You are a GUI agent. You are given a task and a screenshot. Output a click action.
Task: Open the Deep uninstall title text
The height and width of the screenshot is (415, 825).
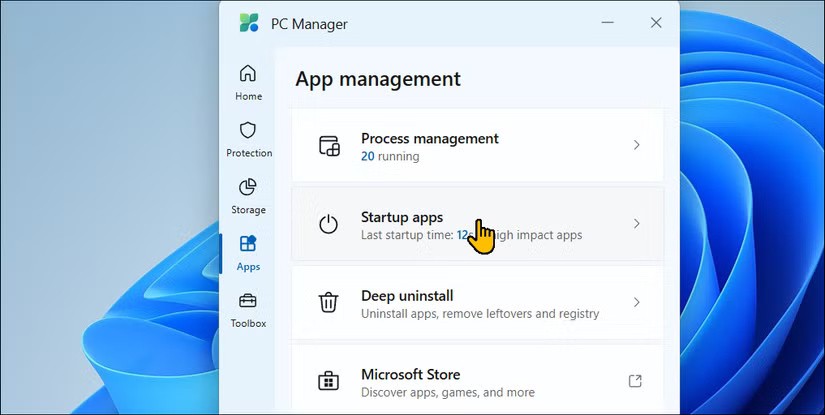[x=407, y=295]
